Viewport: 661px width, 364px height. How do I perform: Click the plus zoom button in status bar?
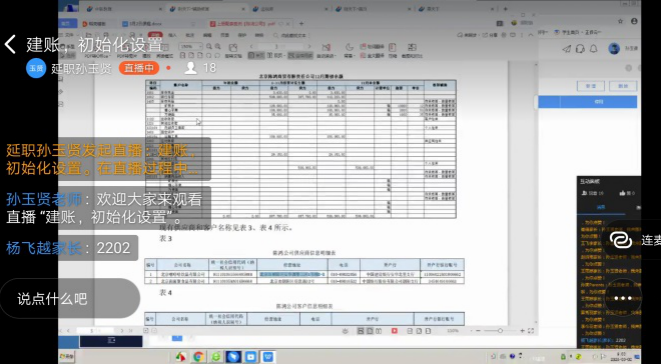522,331
